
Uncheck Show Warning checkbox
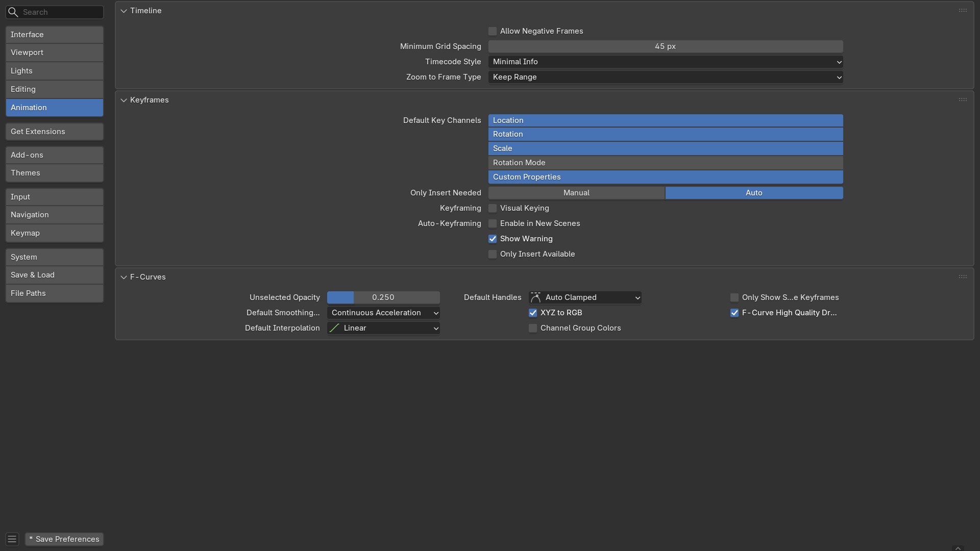point(493,239)
